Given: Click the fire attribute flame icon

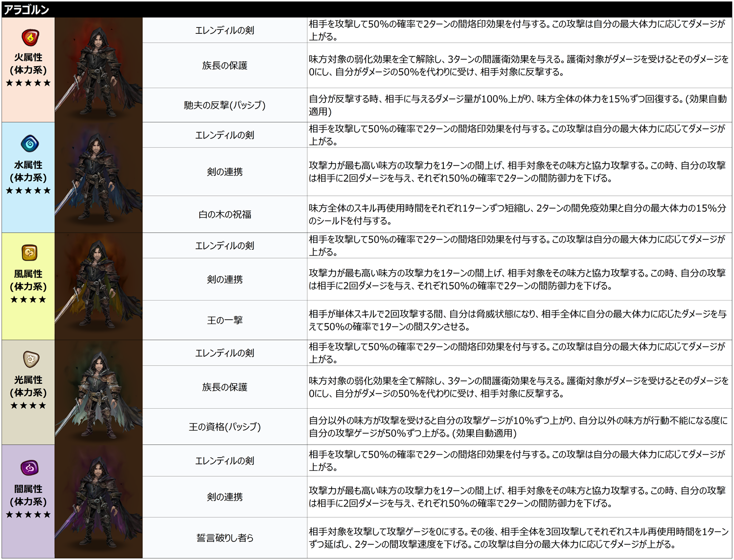Looking at the screenshot, I should [x=30, y=37].
